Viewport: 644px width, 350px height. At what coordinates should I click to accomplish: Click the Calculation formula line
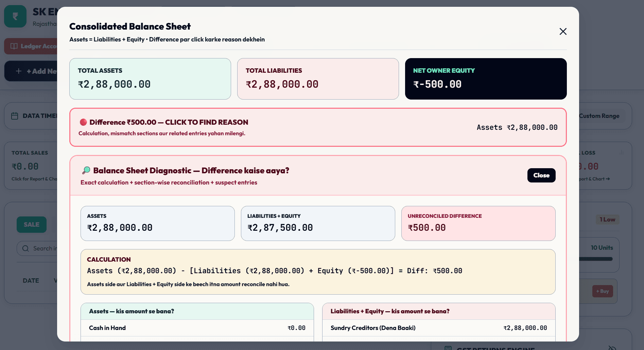coord(275,271)
